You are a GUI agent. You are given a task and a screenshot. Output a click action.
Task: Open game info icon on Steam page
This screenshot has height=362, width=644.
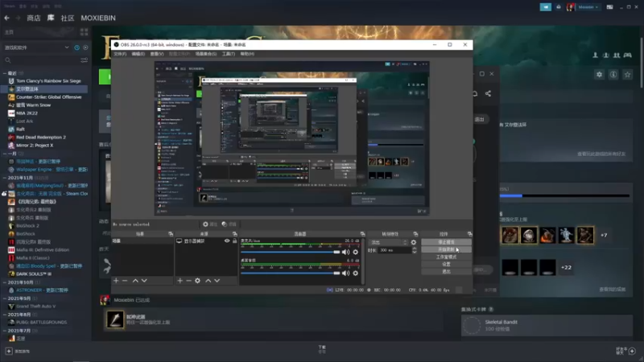pyautogui.click(x=613, y=74)
